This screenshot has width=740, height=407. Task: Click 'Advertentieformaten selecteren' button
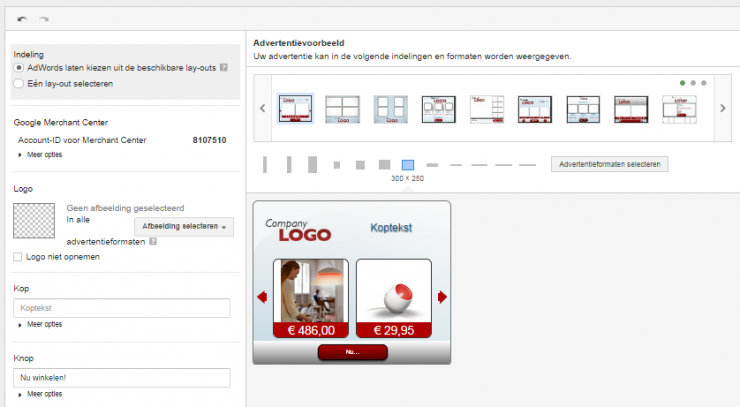click(609, 163)
